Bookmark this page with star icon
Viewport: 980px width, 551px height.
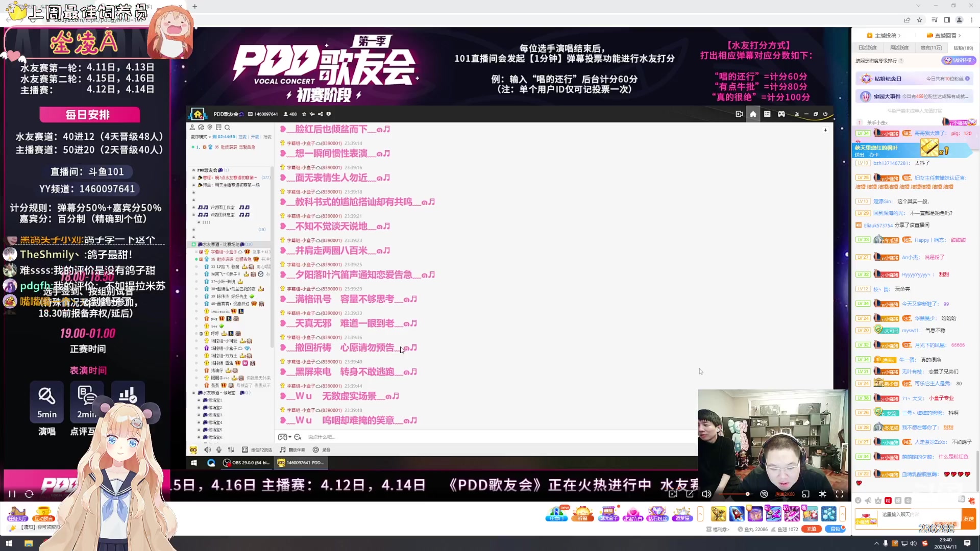tap(919, 20)
